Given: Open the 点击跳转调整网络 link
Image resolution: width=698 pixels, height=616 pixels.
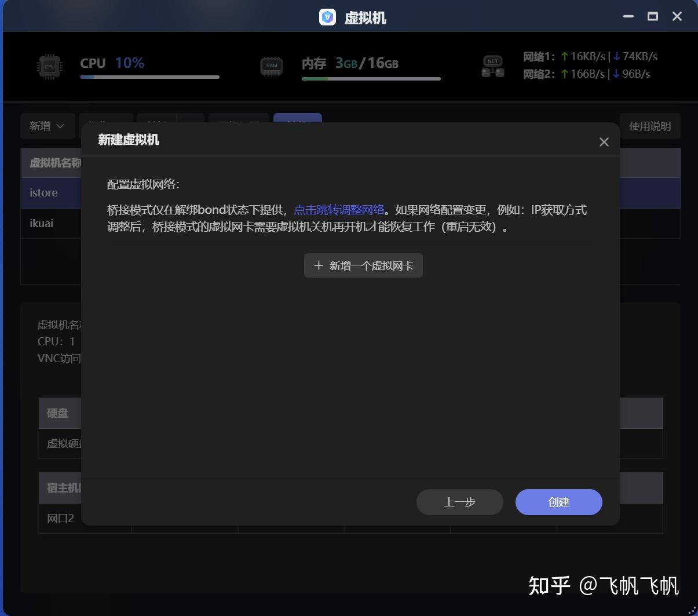Looking at the screenshot, I should [x=339, y=209].
